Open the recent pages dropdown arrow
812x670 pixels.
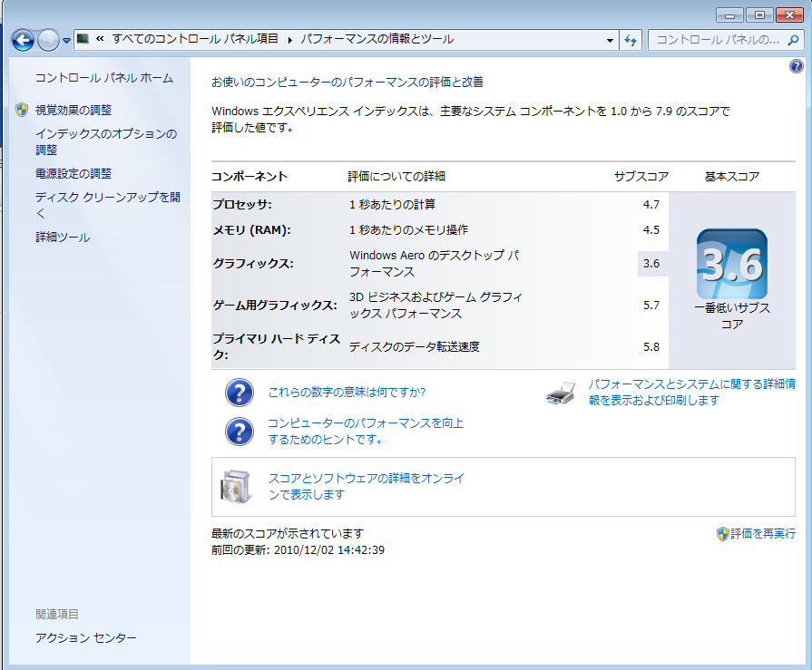click(x=66, y=41)
